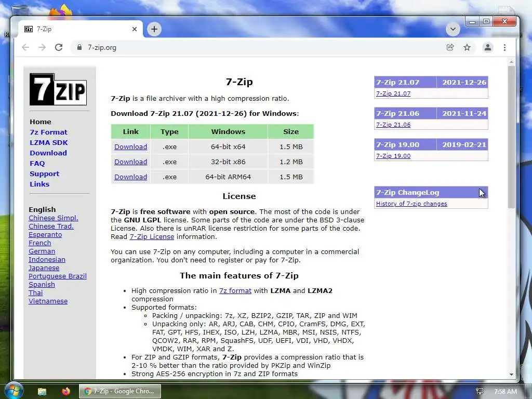Switch language to Indonesian
The image size is (532, 399).
47,260
